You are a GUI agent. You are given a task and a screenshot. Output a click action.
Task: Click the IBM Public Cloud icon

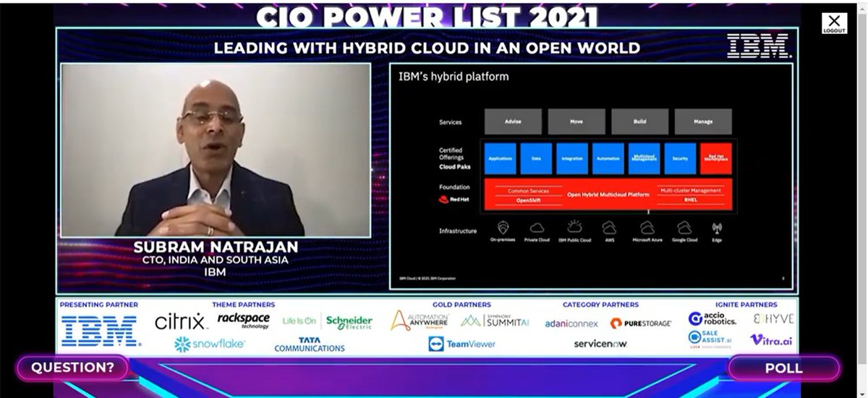[x=574, y=226]
